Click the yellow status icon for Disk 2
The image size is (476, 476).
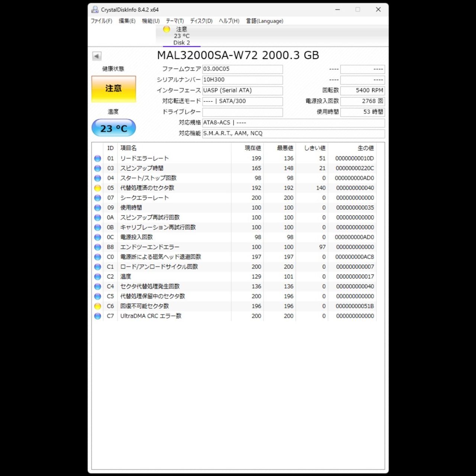[167, 29]
